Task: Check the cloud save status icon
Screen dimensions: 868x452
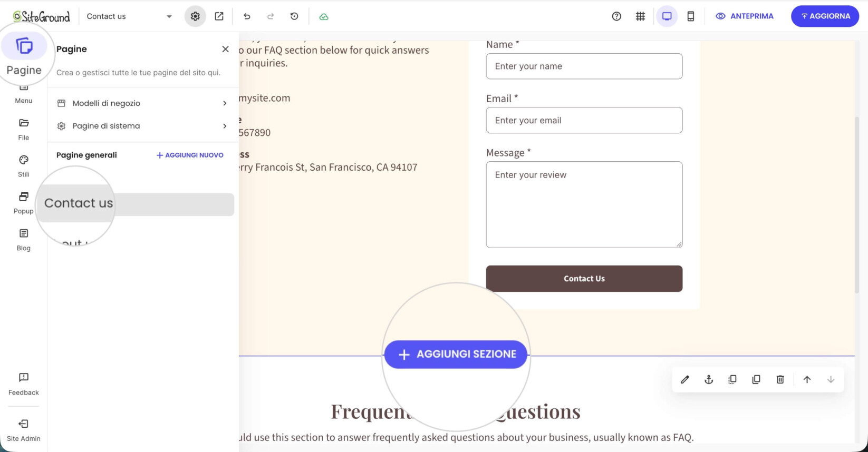Action: coord(324,16)
